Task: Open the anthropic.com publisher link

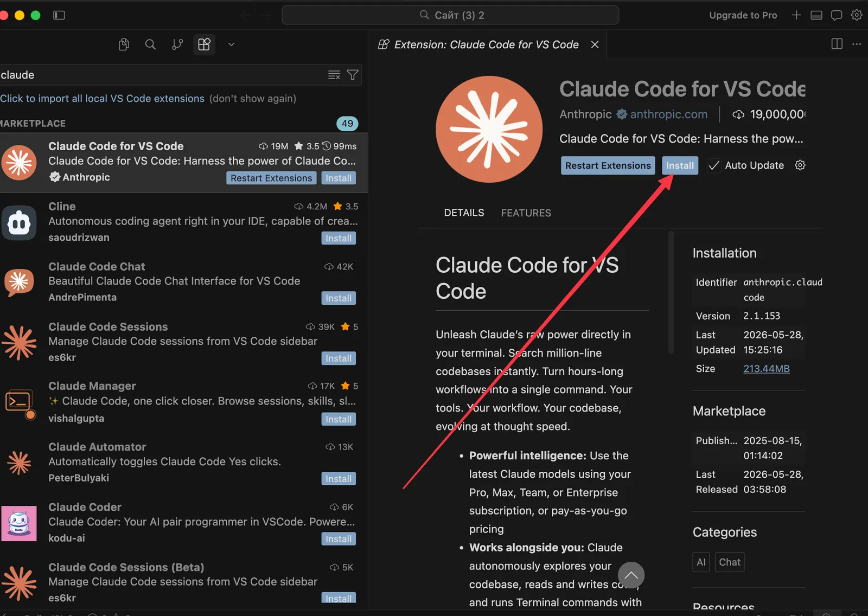Action: point(668,114)
